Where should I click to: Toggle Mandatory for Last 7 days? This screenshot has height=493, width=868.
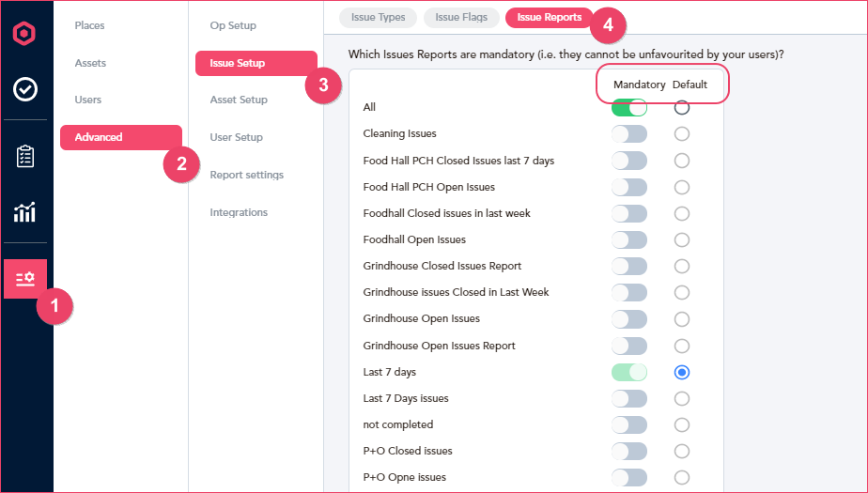pos(628,373)
